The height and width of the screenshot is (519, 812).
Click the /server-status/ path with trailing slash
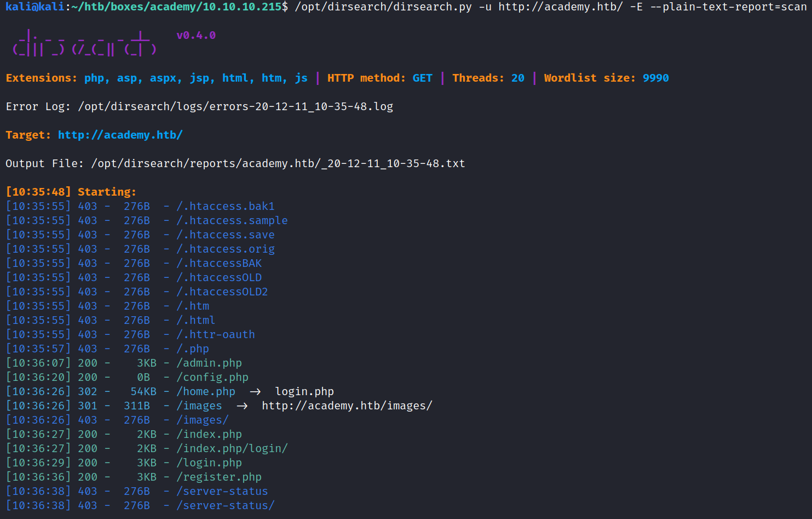pyautogui.click(x=225, y=505)
